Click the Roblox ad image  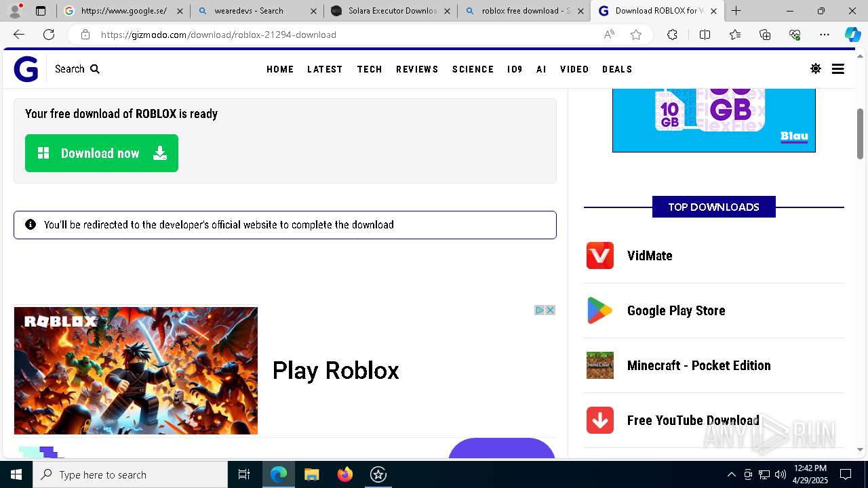[136, 371]
